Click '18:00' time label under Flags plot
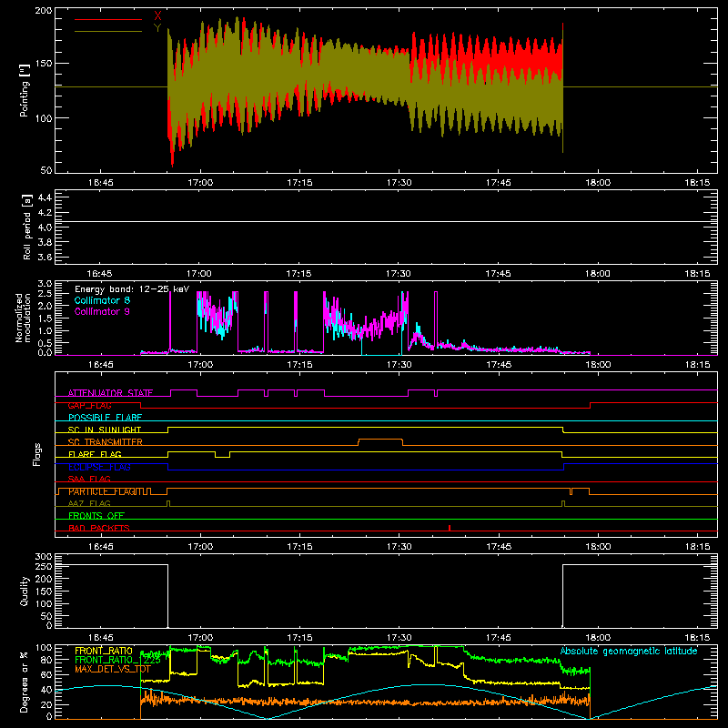This screenshot has width=728, height=728. pyautogui.click(x=598, y=547)
